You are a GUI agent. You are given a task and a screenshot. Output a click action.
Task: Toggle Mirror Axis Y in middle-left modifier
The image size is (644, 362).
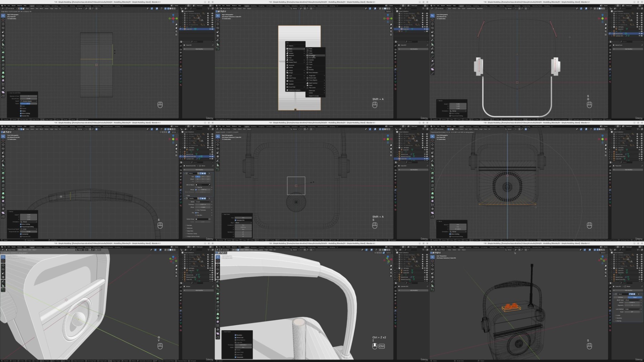pos(203,177)
